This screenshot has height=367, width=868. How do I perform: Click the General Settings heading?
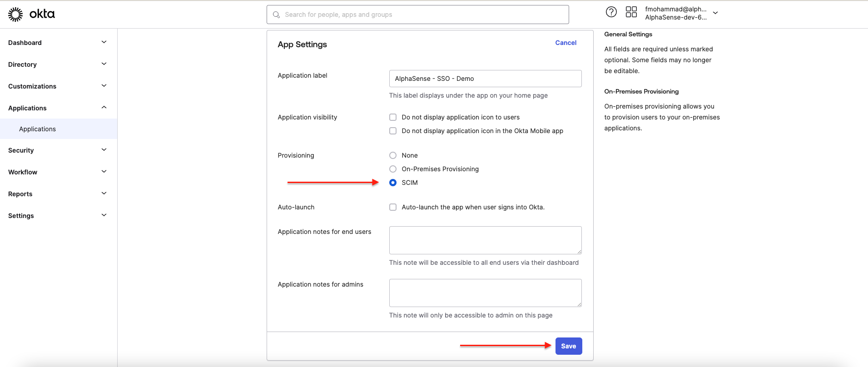628,34
